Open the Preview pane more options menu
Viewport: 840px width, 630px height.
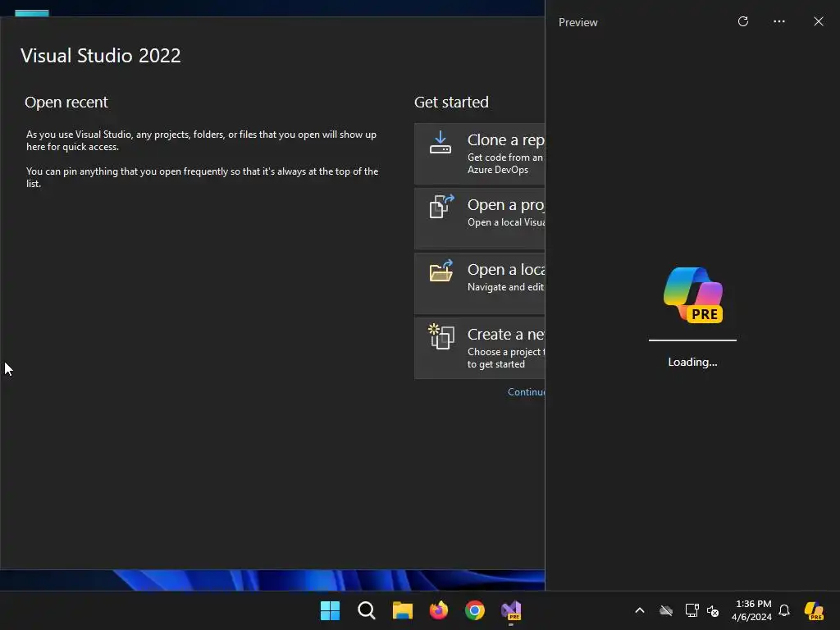779,21
